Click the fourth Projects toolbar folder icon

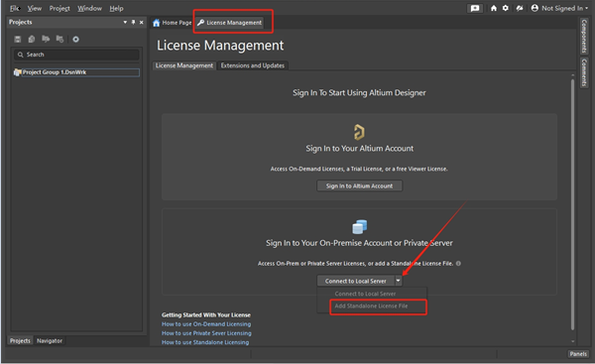click(x=59, y=39)
